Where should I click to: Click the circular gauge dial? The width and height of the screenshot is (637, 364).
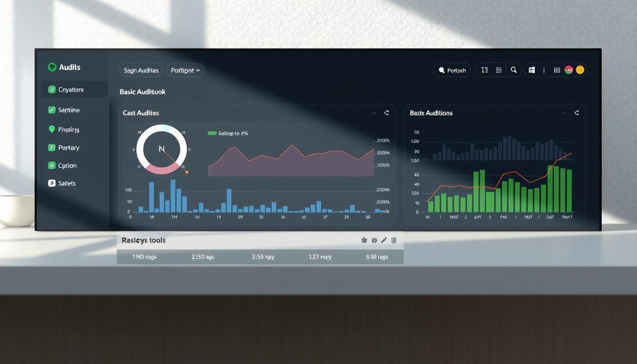(162, 149)
